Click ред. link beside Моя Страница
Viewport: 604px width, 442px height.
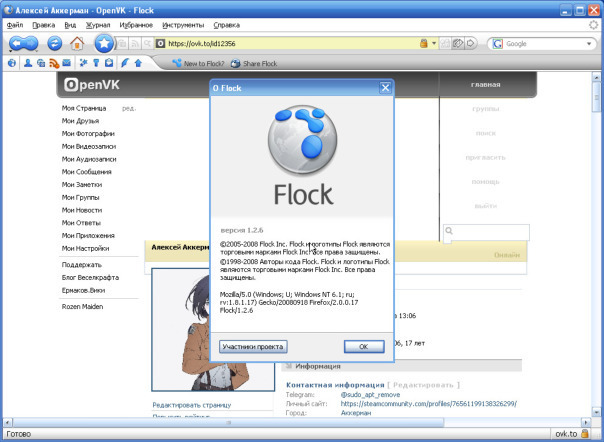pyautogui.click(x=129, y=108)
